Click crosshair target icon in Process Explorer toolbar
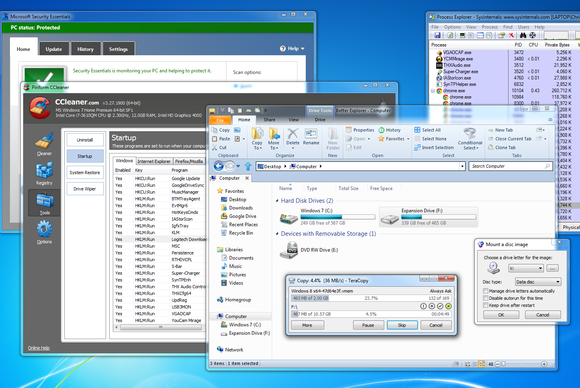The width and height of the screenshot is (580, 388). pos(532,36)
